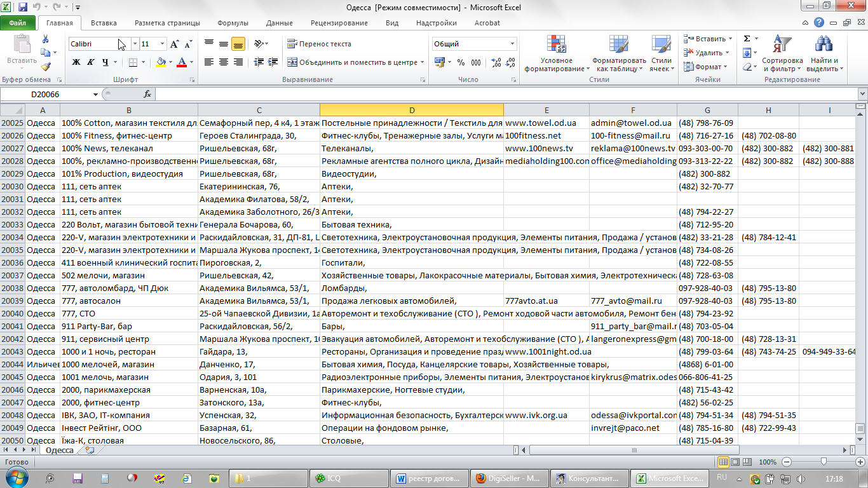Viewport: 868px width, 488px height.
Task: Click the insert new sheet tab icon
Action: [x=90, y=450]
